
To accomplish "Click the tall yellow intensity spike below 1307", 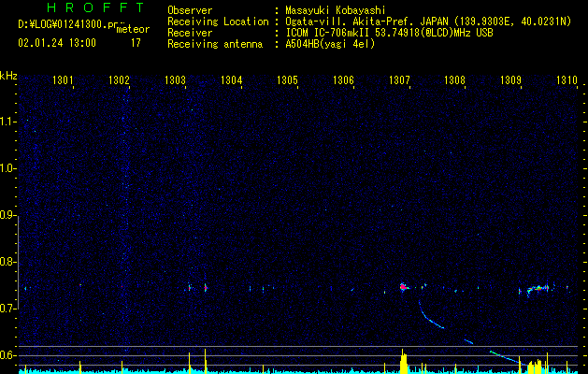I will (x=404, y=361).
